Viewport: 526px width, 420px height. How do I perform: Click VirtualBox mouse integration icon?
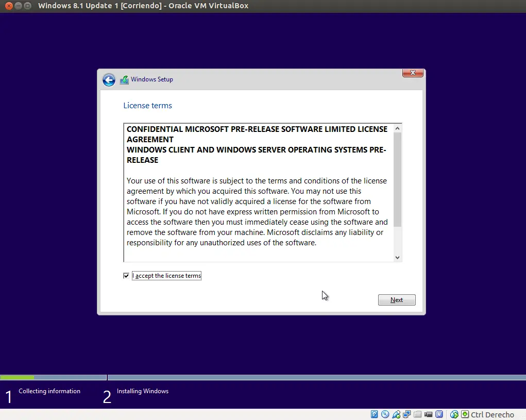(x=454, y=414)
